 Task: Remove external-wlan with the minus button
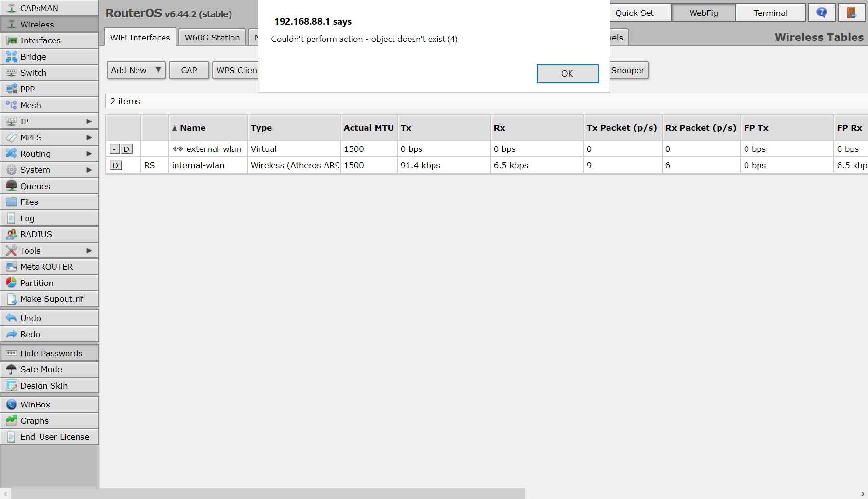point(115,149)
